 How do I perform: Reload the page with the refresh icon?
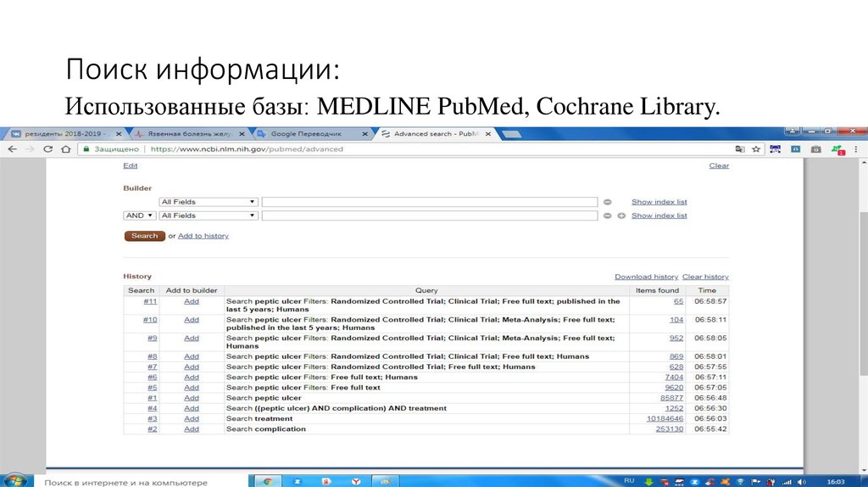click(x=47, y=149)
